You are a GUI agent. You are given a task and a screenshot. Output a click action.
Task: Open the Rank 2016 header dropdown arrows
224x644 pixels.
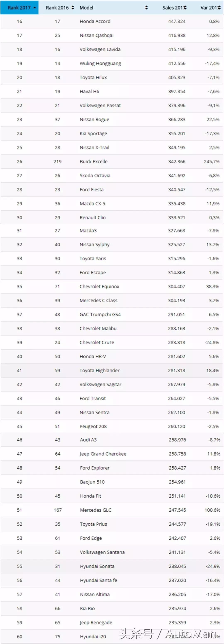[x=73, y=7]
